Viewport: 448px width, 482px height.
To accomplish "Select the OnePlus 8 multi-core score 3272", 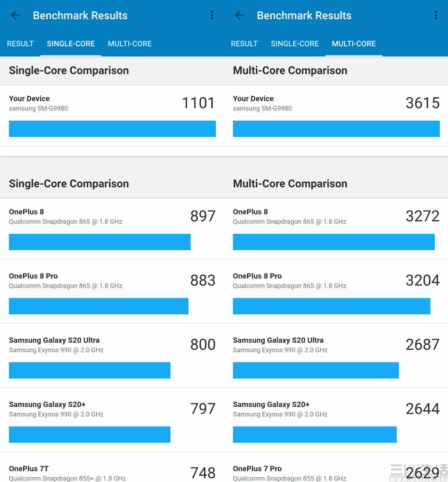I will (x=422, y=216).
